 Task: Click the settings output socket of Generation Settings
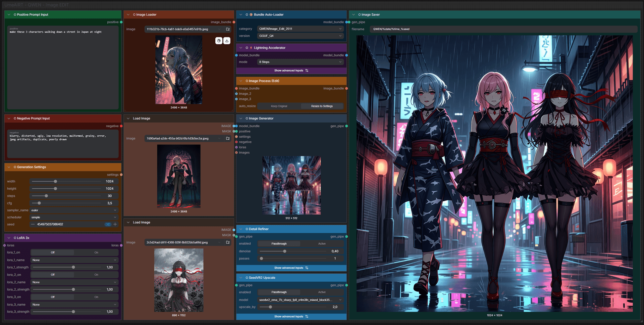tap(121, 175)
